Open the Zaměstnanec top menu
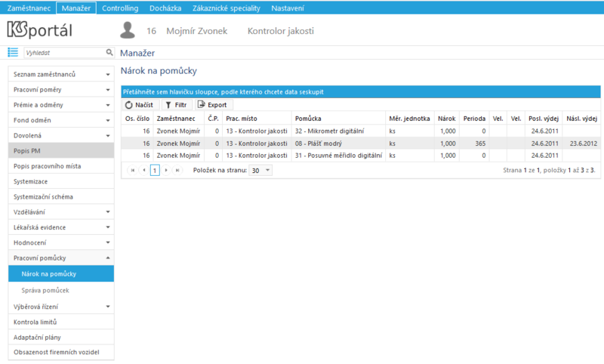The height and width of the screenshot is (364, 604). click(29, 8)
